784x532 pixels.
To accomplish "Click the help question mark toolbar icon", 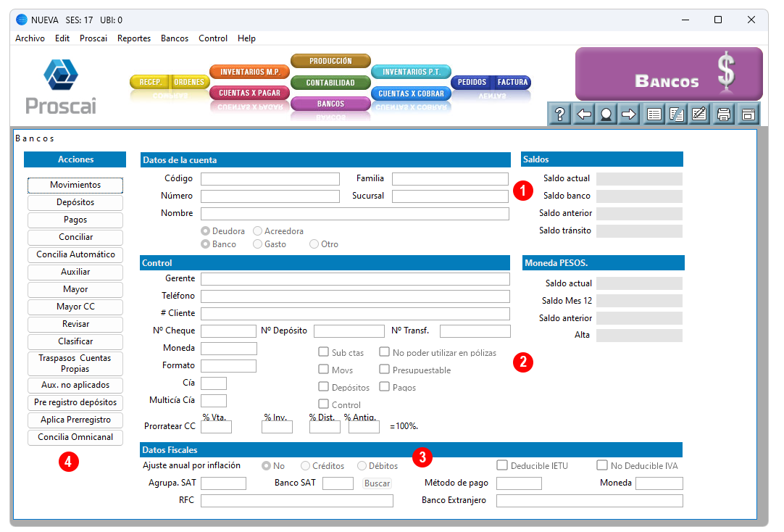I will point(559,115).
